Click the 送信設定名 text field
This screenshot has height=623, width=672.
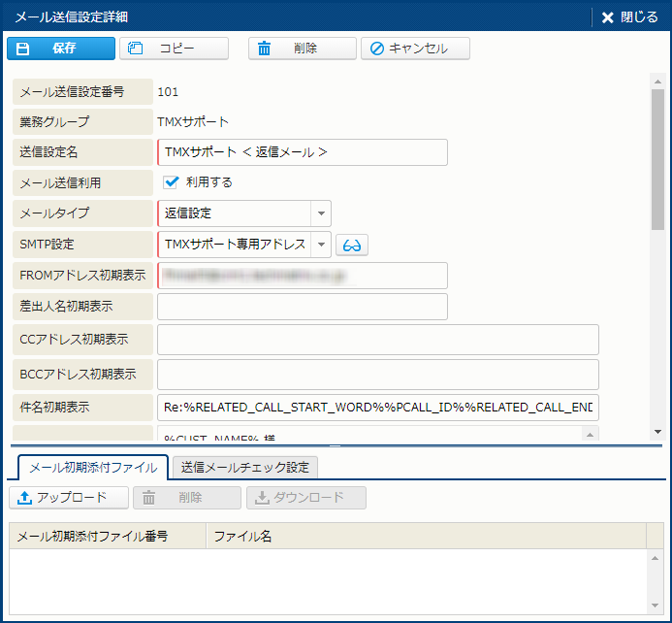click(x=302, y=152)
